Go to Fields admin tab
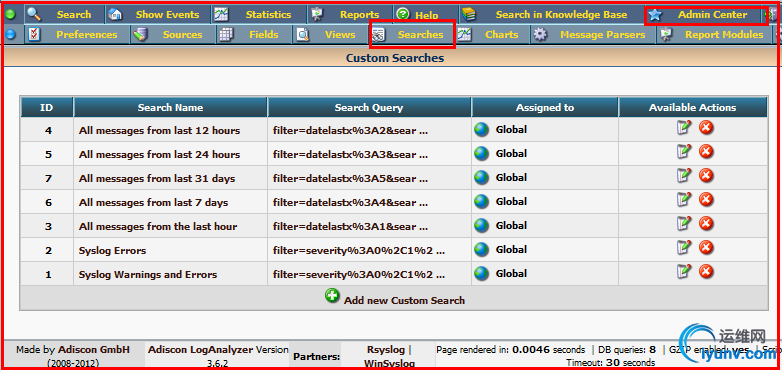This screenshot has width=782, height=370. tap(264, 35)
